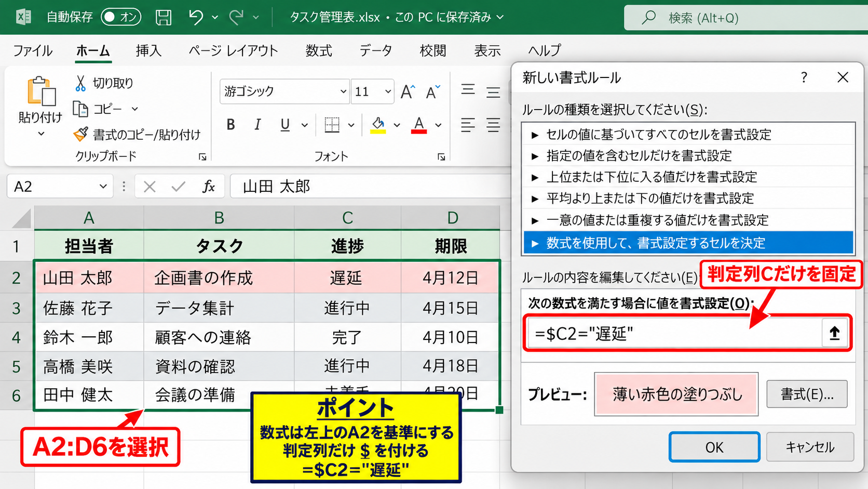The height and width of the screenshot is (489, 868).
Task: Toggle Italic formatting
Action: (x=257, y=125)
